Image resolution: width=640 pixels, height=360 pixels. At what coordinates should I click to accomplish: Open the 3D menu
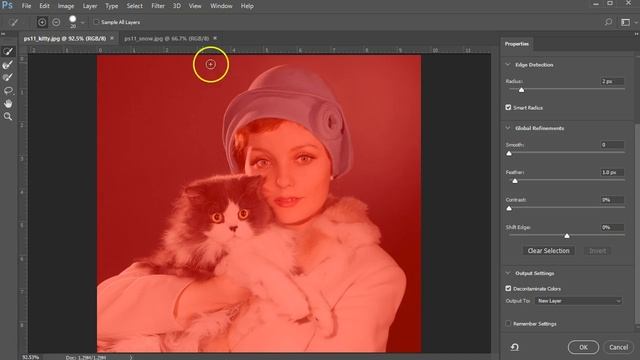click(177, 6)
